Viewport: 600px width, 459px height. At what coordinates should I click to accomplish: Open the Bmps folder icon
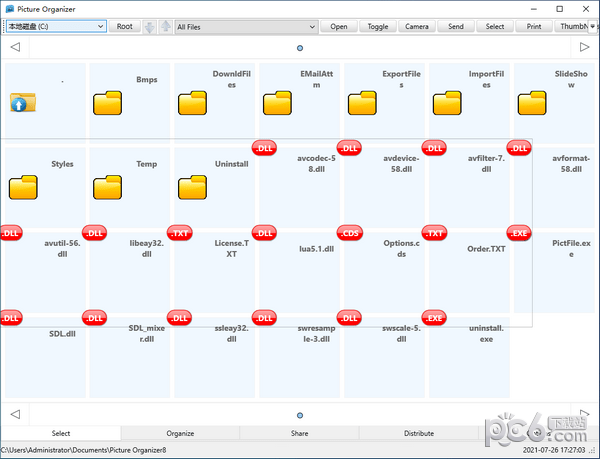coord(108,103)
